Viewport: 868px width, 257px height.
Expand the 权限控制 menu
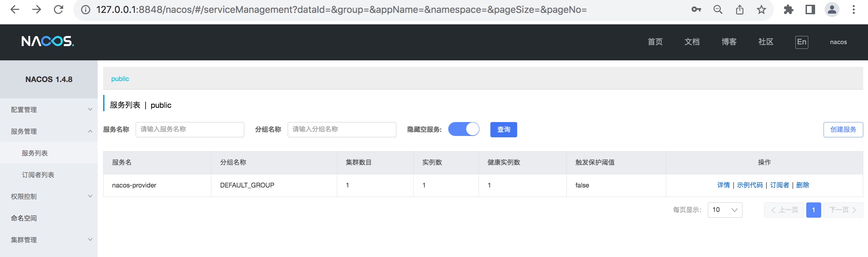pyautogui.click(x=49, y=196)
